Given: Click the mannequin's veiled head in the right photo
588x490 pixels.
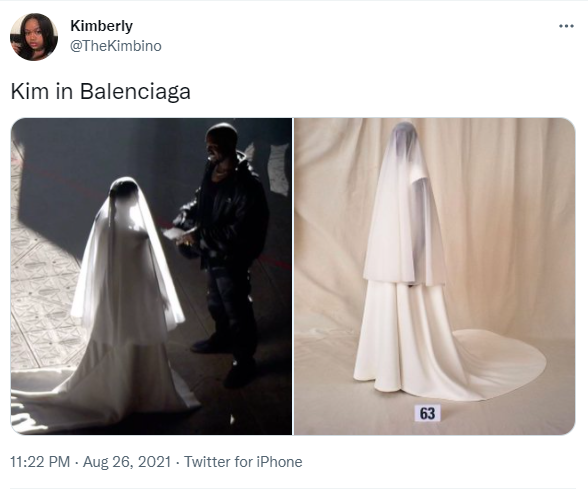Looking at the screenshot, I should click(x=404, y=139).
